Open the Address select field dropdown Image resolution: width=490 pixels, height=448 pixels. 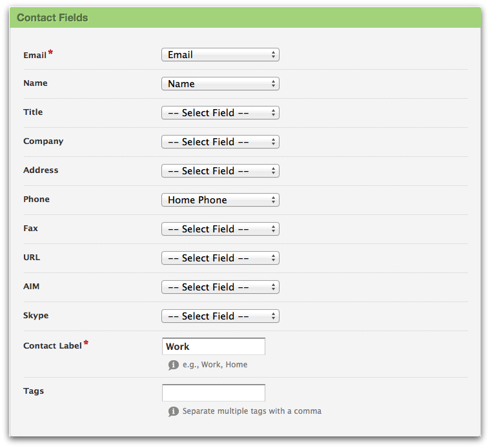(220, 171)
